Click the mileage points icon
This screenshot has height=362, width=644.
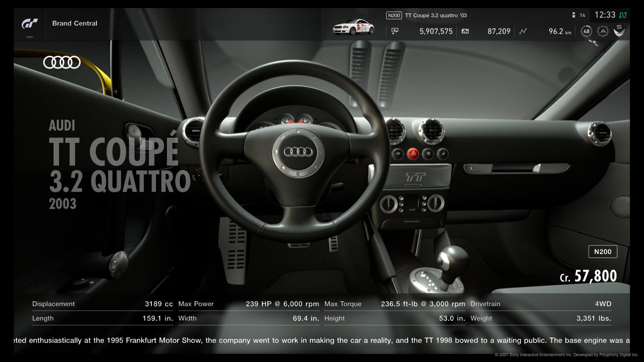point(465,31)
